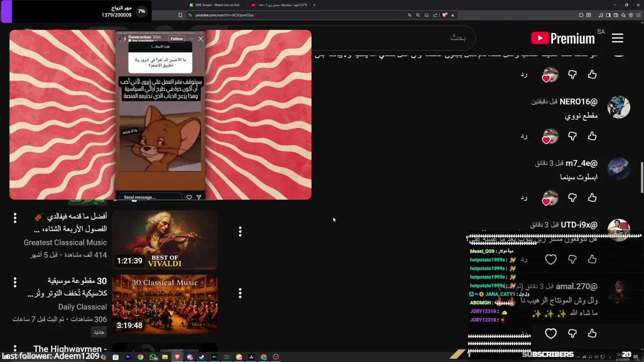Click the share page icon
Viewport: 644px width, 362px height.
point(435,15)
